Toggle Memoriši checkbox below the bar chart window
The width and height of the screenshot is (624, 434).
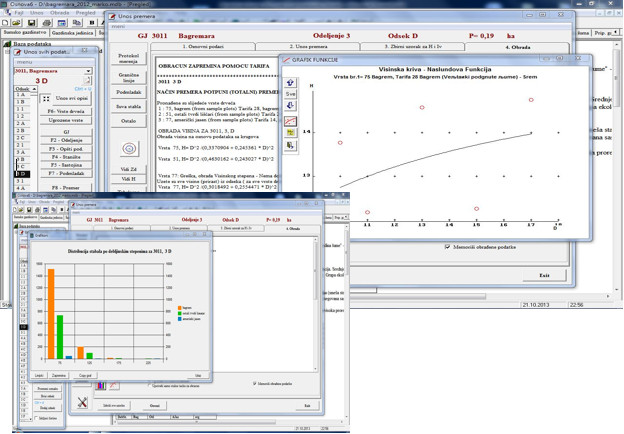click(255, 383)
